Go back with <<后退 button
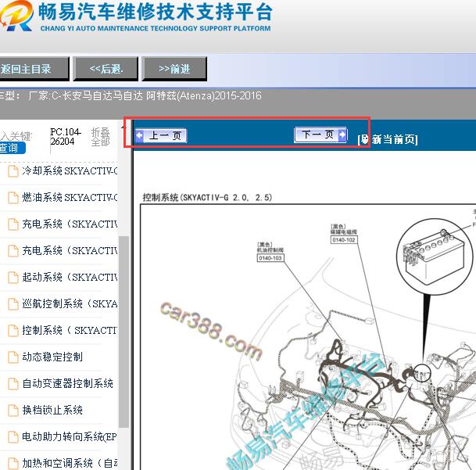Image resolution: width=476 pixels, height=470 pixels. [106, 69]
